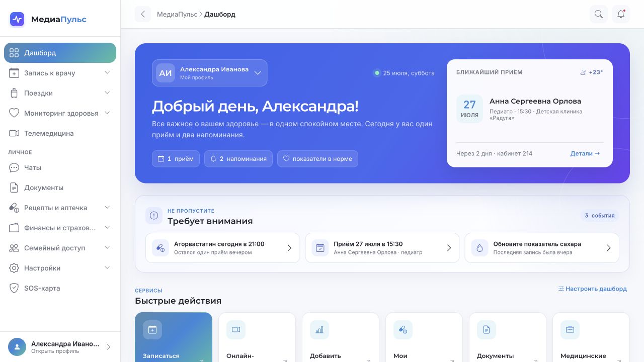Go back using the left arrow button
This screenshot has height=362, width=644.
[x=143, y=14]
